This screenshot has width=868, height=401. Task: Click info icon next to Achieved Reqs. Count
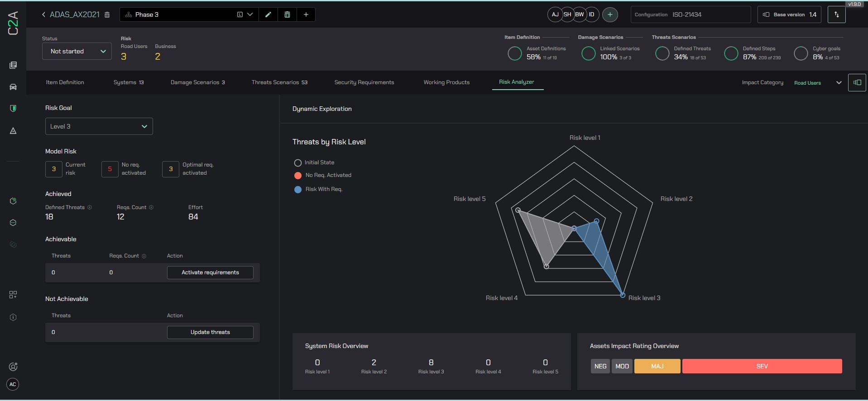pos(151,207)
